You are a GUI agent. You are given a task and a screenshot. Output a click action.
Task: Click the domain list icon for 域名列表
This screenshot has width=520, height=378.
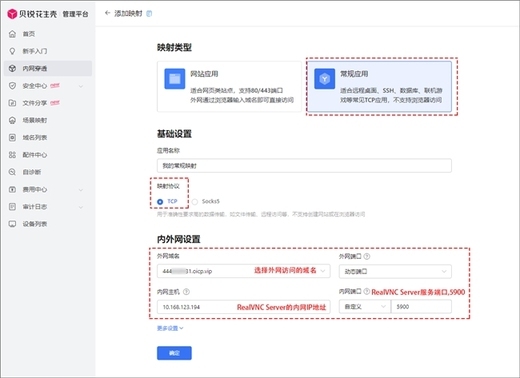pyautogui.click(x=12, y=138)
